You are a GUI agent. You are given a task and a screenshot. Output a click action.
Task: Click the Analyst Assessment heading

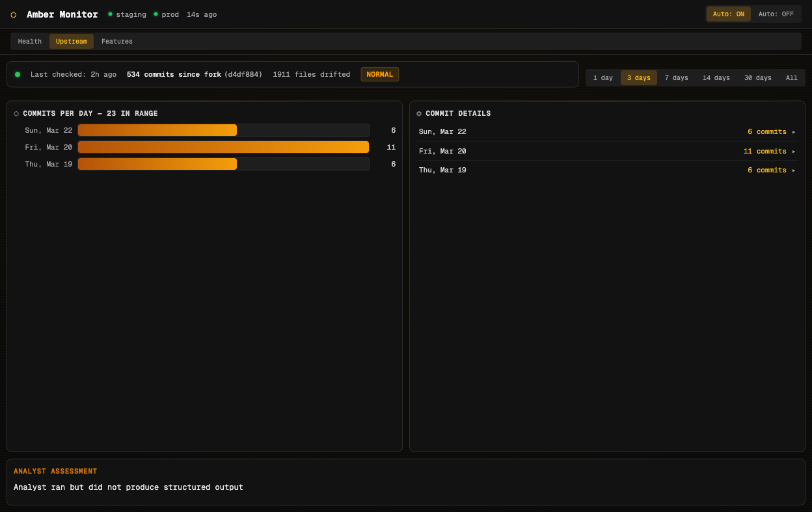pos(55,471)
